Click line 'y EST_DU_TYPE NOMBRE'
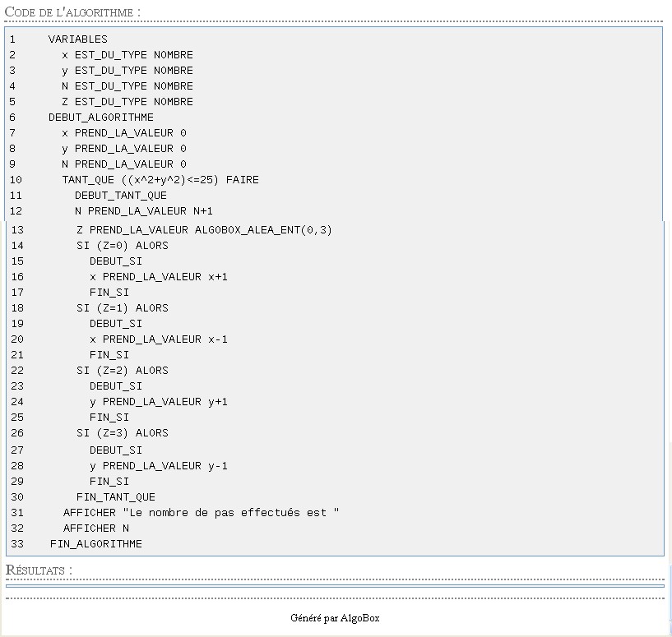This screenshot has width=672, height=637. pos(127,71)
